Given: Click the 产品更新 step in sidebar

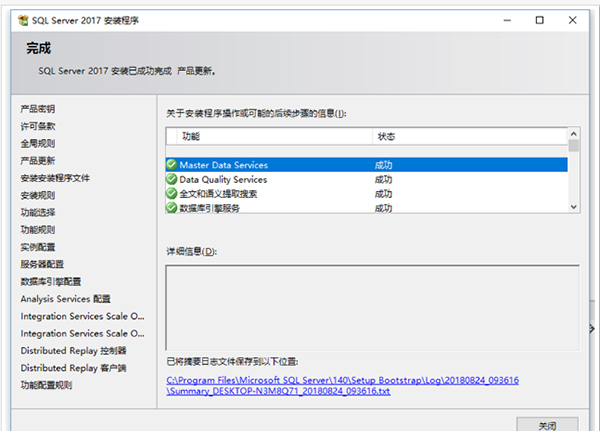Looking at the screenshot, I should [x=38, y=161].
